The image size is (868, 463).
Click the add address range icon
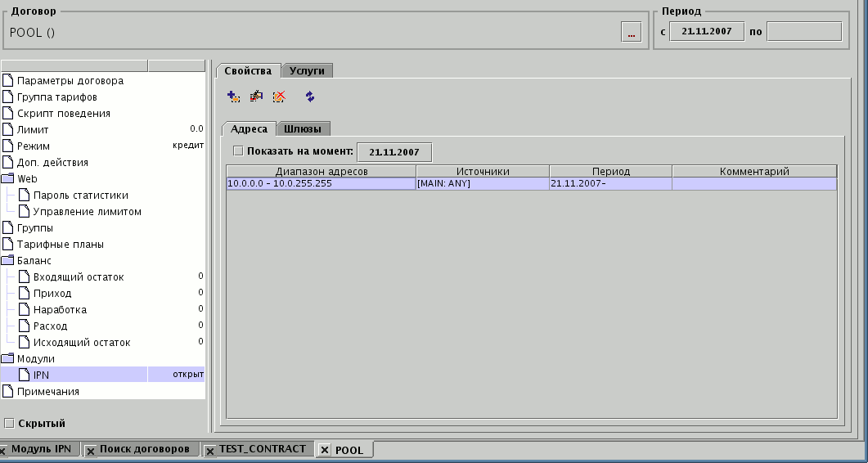[x=233, y=97]
